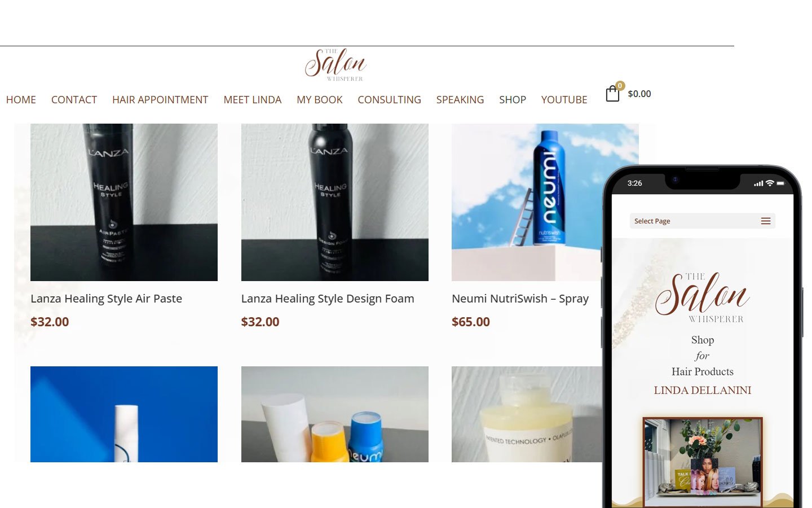Open the SHOP menu item
The height and width of the screenshot is (508, 812).
pyautogui.click(x=513, y=100)
